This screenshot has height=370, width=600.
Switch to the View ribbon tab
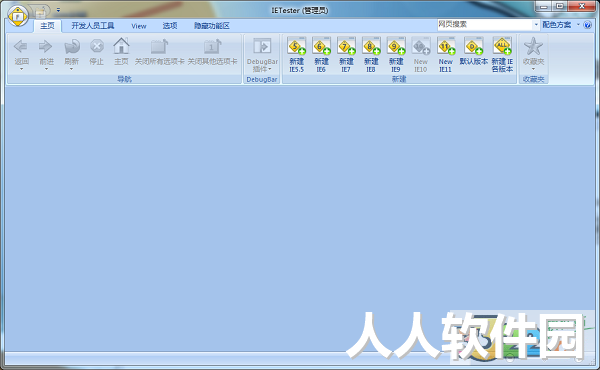(139, 26)
